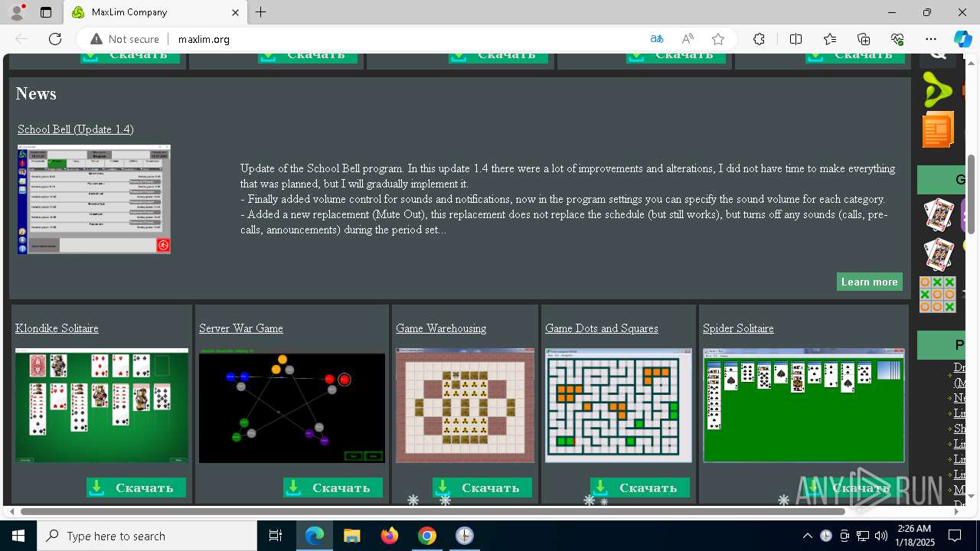The width and height of the screenshot is (980, 551).
Task: Open File Explorer from the taskbar
Action: pyautogui.click(x=352, y=536)
